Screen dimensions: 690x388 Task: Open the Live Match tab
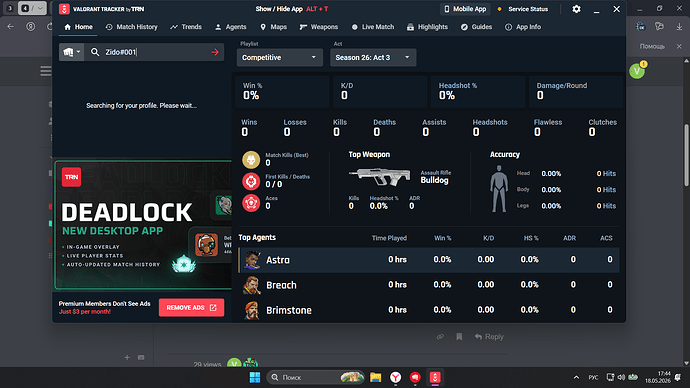point(373,27)
